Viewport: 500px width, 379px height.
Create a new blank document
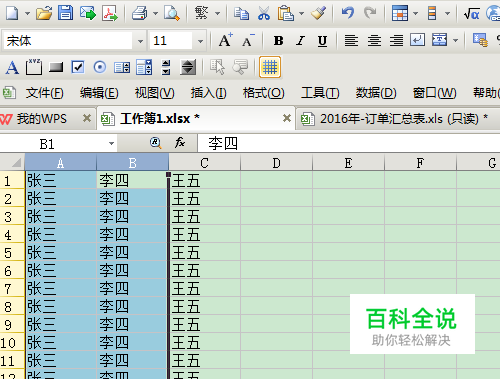pyautogui.click(x=12, y=13)
